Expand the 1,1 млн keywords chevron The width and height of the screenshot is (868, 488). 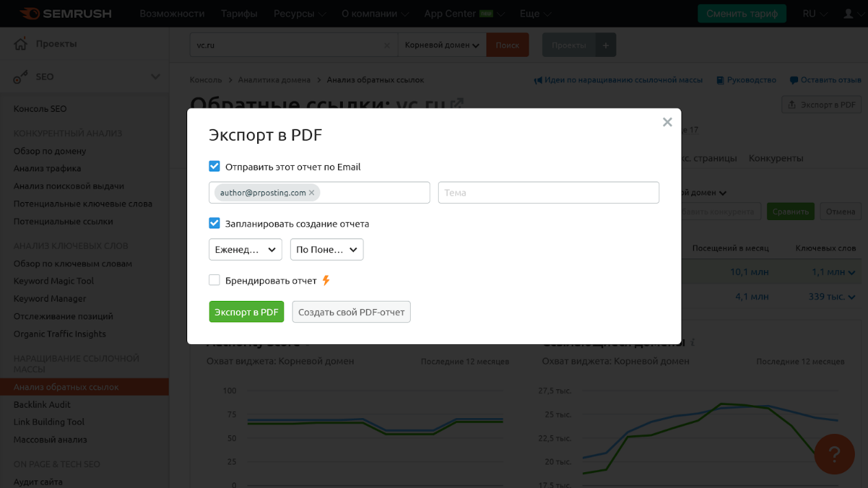pos(852,273)
